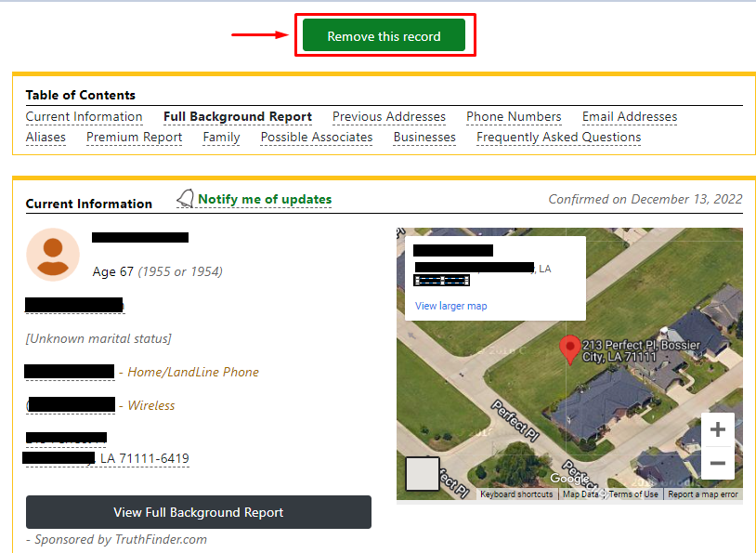Click Notify me of updates
This screenshot has height=553, width=756.
pyautogui.click(x=264, y=199)
